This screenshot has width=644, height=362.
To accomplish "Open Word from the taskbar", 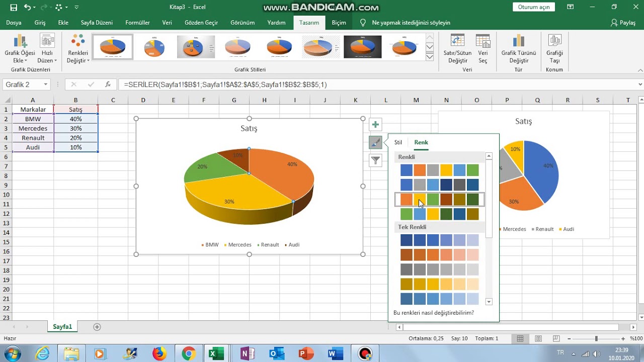I will pos(335,354).
